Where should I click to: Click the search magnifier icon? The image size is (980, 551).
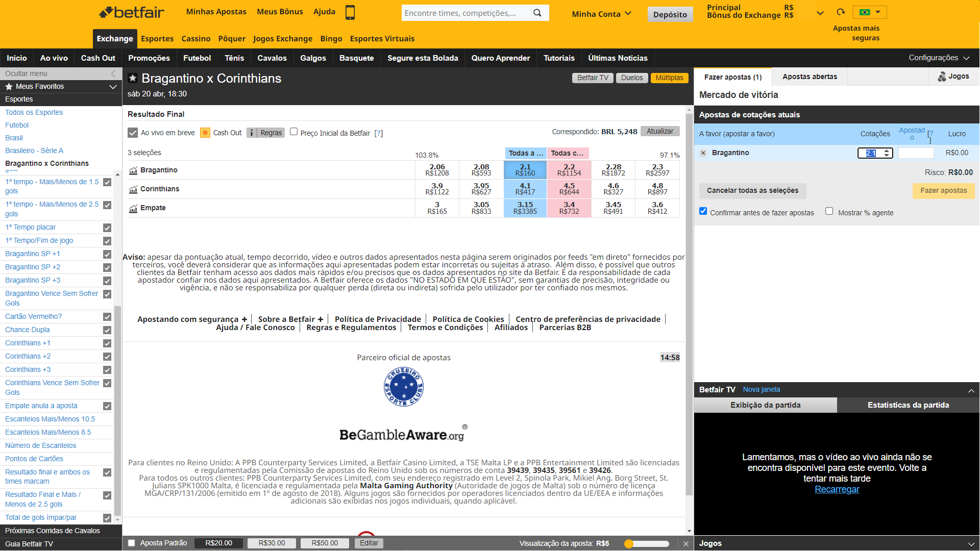point(538,13)
